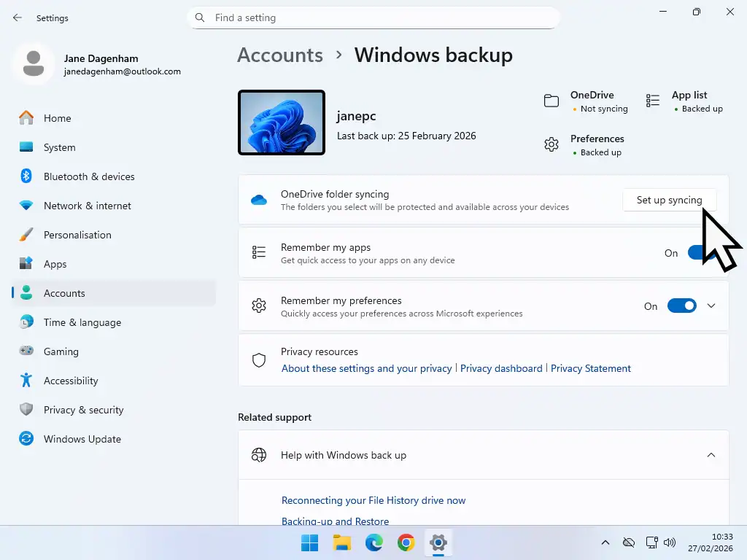Click the globe icon beside Help with Windows back up
This screenshot has width=747, height=560.
coord(259,454)
